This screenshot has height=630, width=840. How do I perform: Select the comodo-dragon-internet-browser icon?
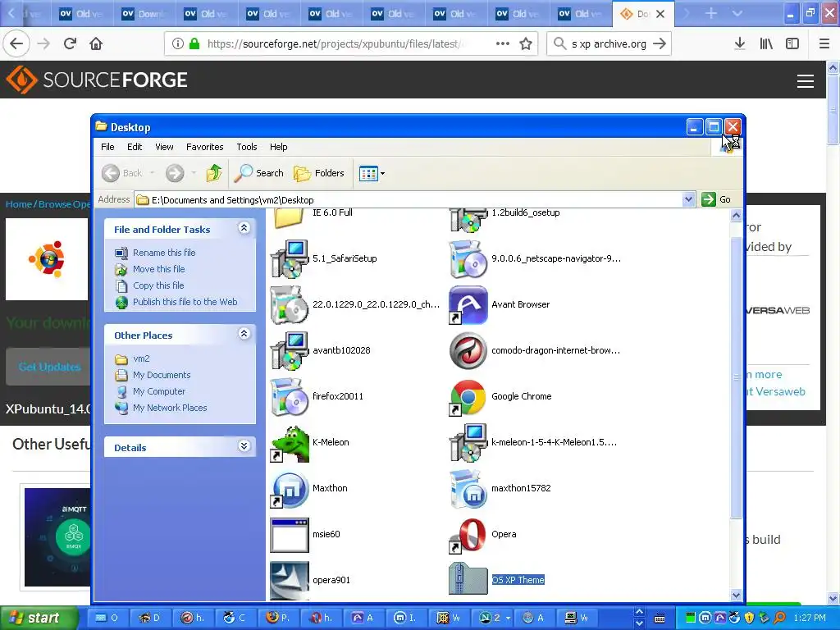pos(468,351)
